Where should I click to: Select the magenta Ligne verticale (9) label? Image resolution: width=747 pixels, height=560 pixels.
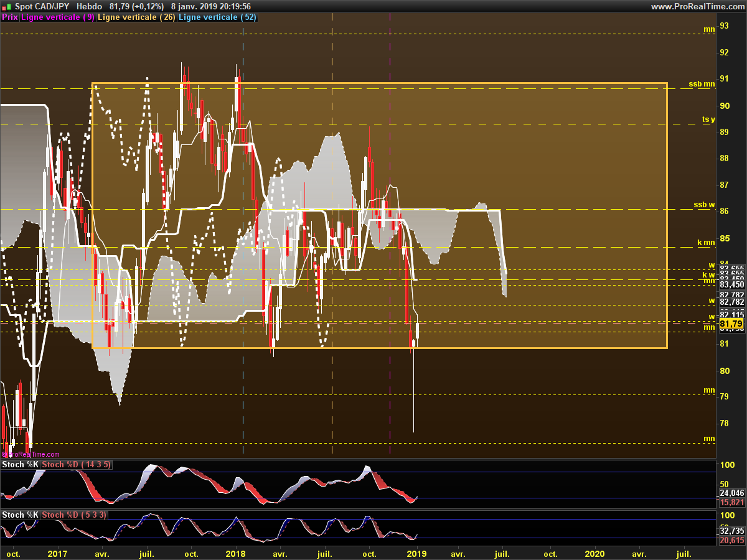tap(58, 17)
